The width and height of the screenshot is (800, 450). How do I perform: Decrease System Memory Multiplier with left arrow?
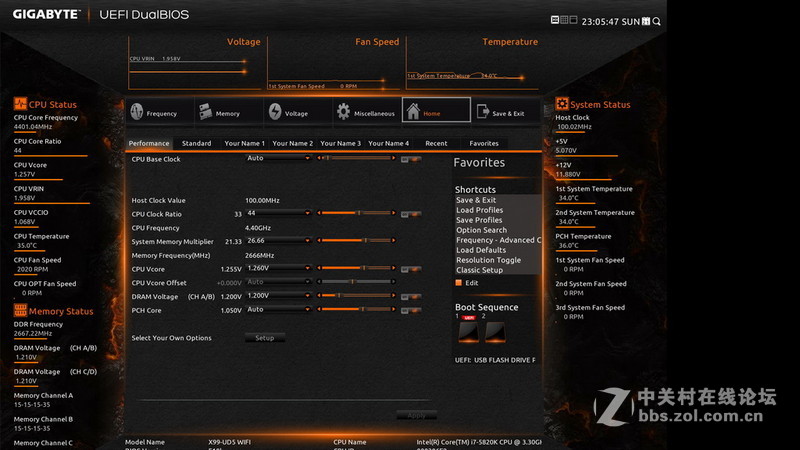pyautogui.click(x=319, y=240)
